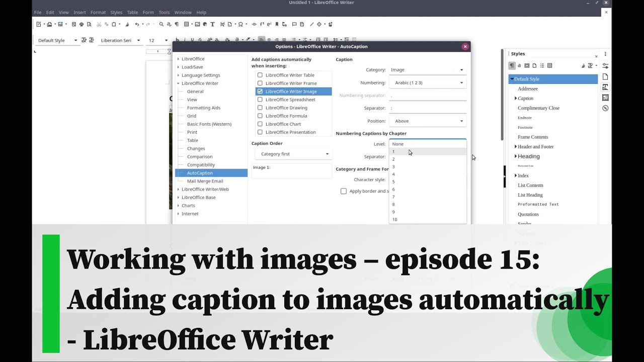The image size is (644, 362).
Task: Enable LibreOffice Writer Table caption checkbox
Action: click(260, 75)
